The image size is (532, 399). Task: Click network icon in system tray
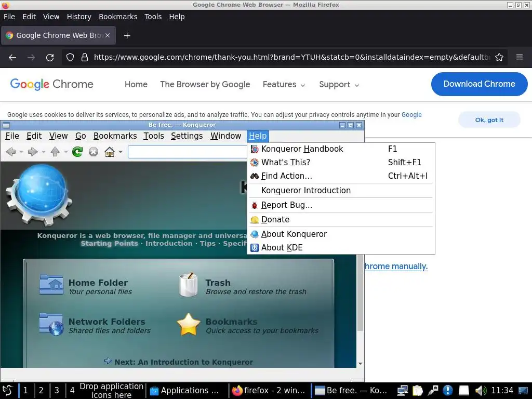[x=403, y=391]
